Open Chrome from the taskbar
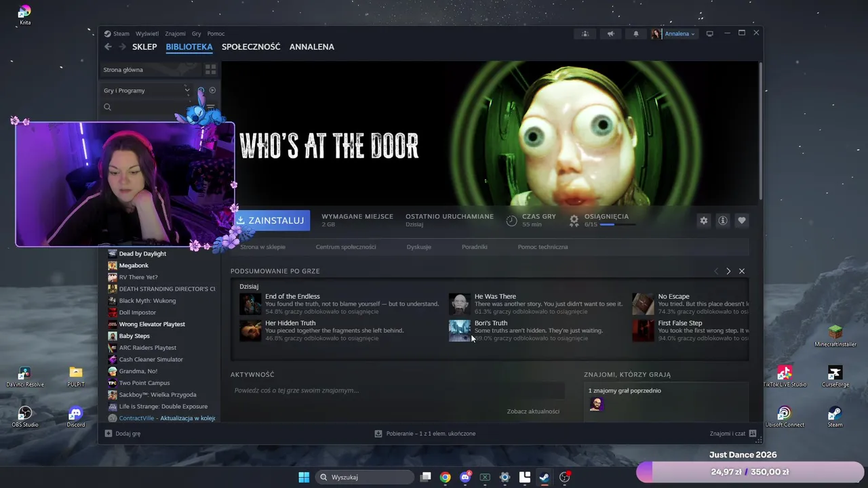Screen dimensions: 868x488 click(445, 477)
